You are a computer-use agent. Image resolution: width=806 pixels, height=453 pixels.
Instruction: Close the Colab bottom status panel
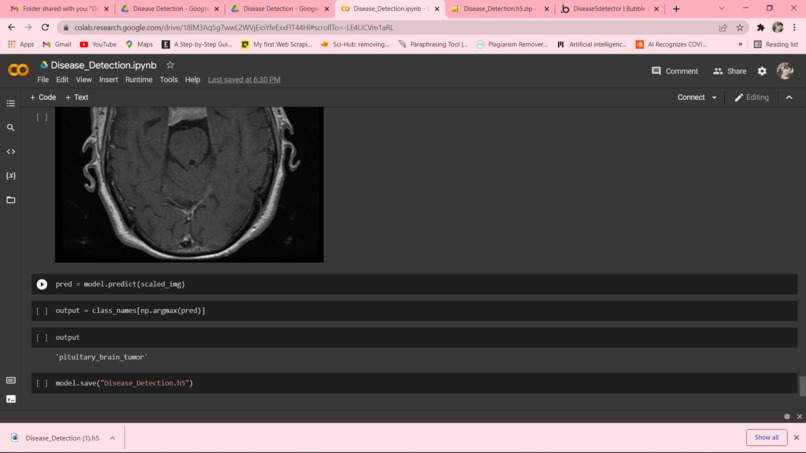coord(799,416)
